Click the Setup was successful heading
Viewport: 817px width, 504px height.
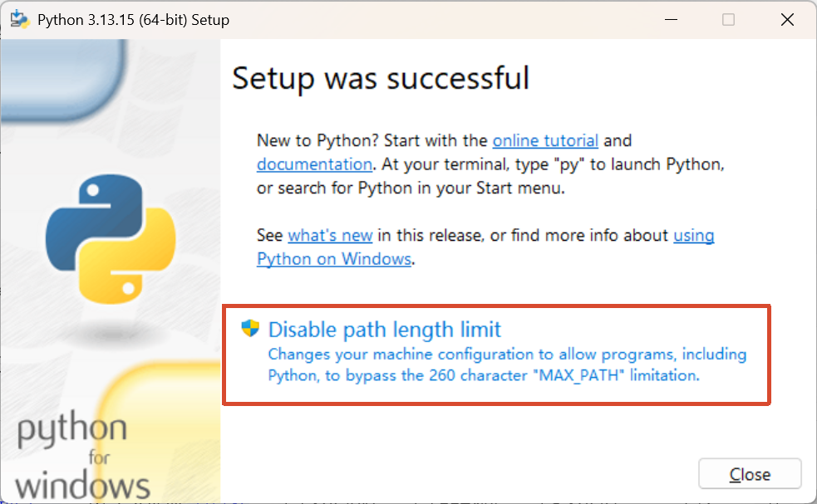click(x=381, y=78)
